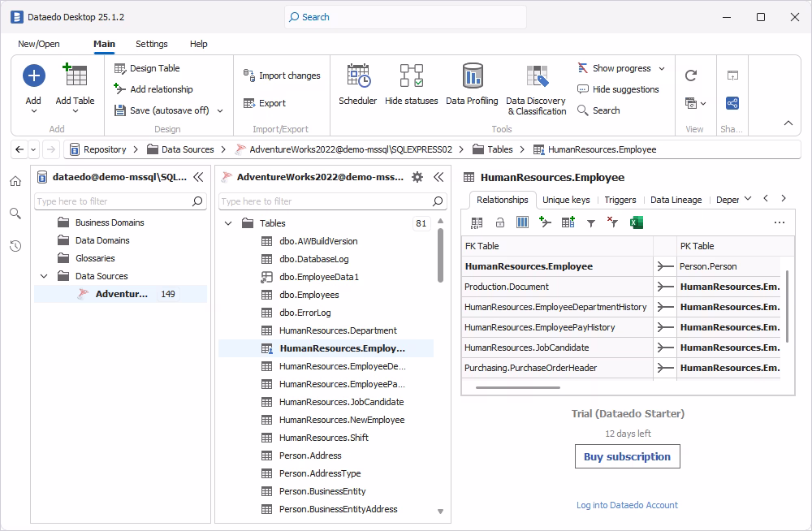Open the Data Lineage tab
This screenshot has width=812, height=531.
(676, 200)
